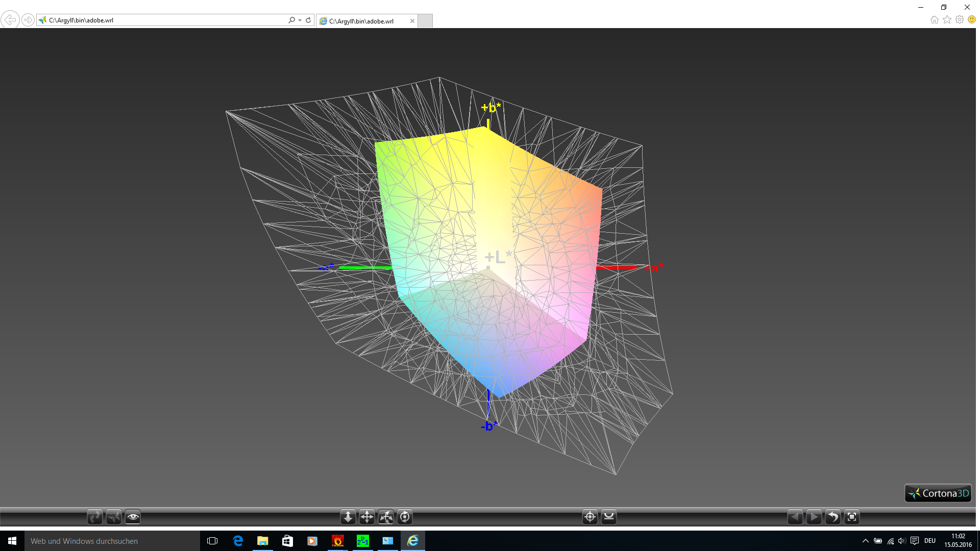The height and width of the screenshot is (551, 980).
Task: Choose the Roll rotation option
Action: [405, 517]
